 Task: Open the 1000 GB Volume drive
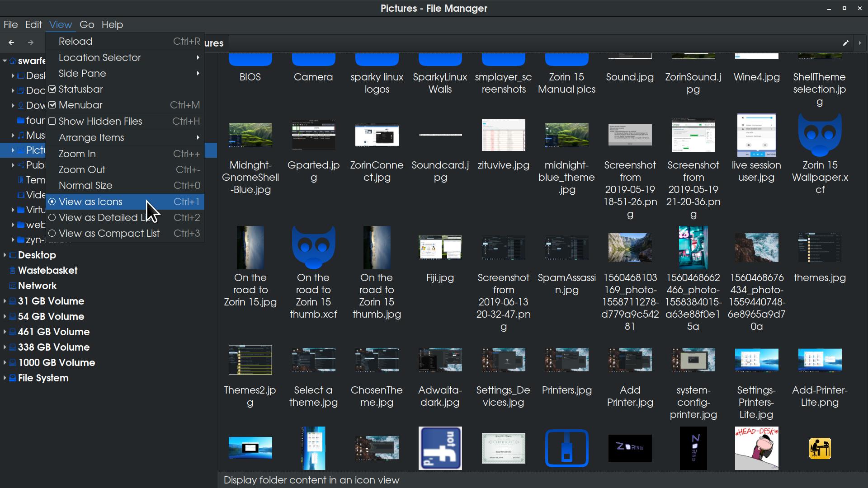[x=56, y=362]
